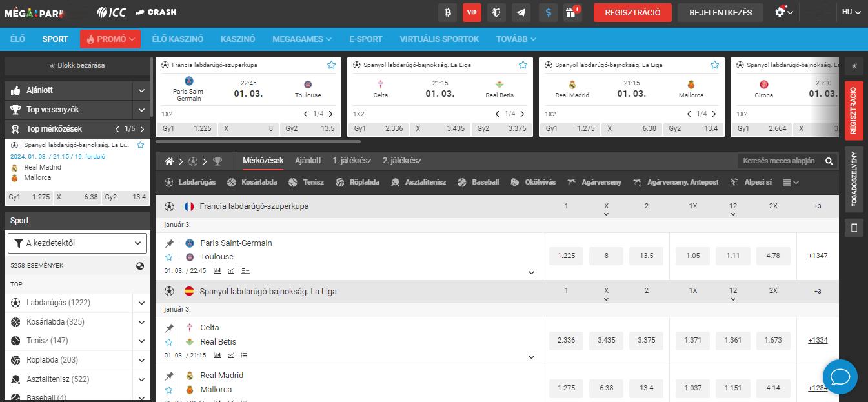This screenshot has width=868, height=402.
Task: Favorite the Celta–Real Betis featured card
Action: pos(523,65)
